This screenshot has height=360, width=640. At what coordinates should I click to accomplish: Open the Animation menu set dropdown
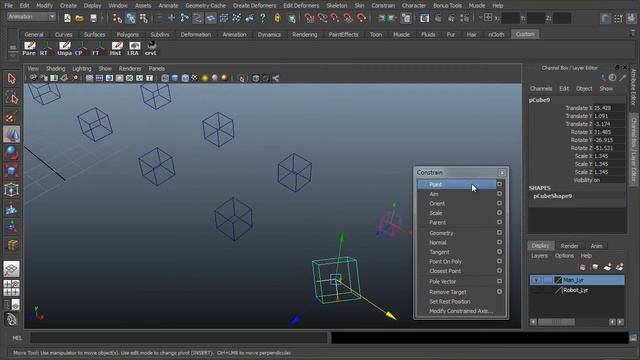[31, 17]
